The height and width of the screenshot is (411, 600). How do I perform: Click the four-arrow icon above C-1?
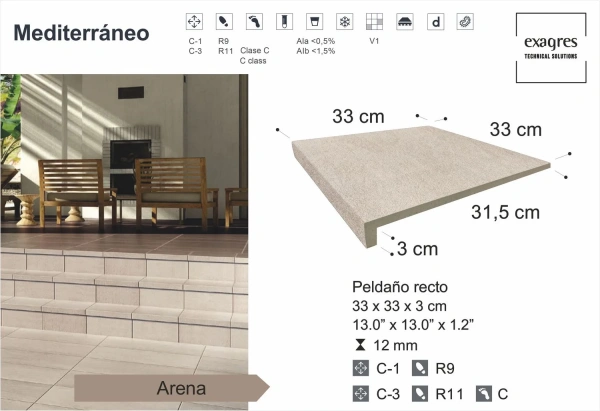tap(196, 21)
